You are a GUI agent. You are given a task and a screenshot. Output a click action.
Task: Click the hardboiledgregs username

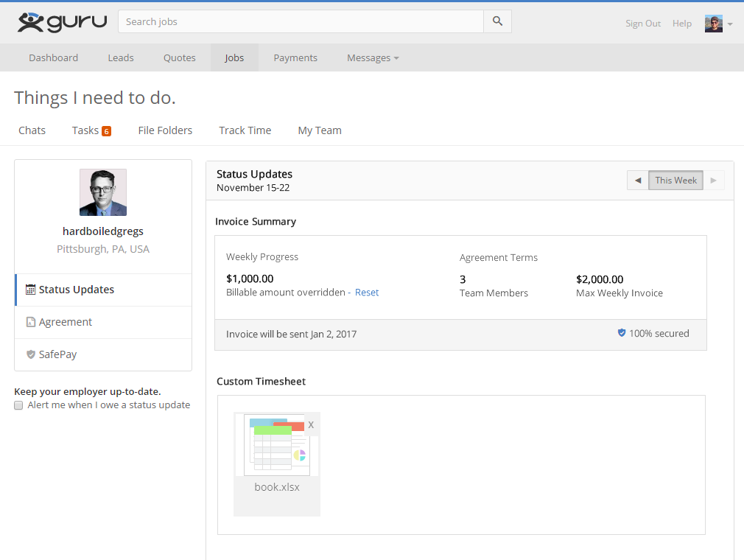[103, 231]
